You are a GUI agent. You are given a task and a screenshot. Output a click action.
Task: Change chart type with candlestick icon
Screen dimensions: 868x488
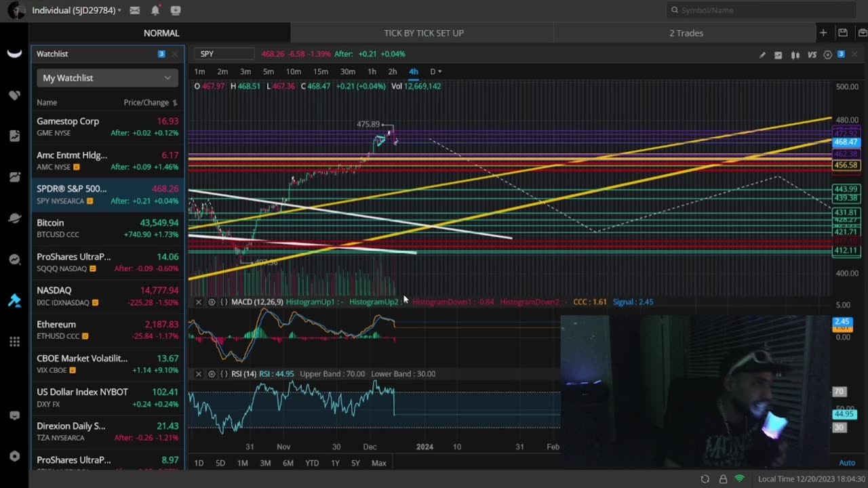tap(795, 54)
